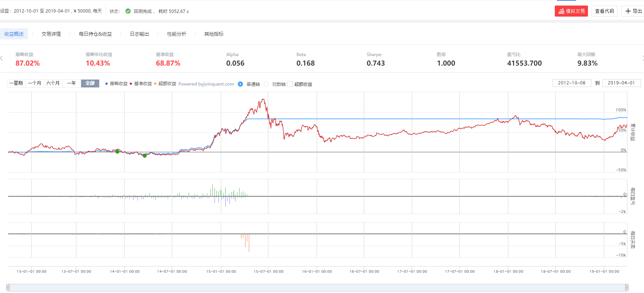Click the left arrow of the metrics carousel
The image size is (644, 293).
1,58
